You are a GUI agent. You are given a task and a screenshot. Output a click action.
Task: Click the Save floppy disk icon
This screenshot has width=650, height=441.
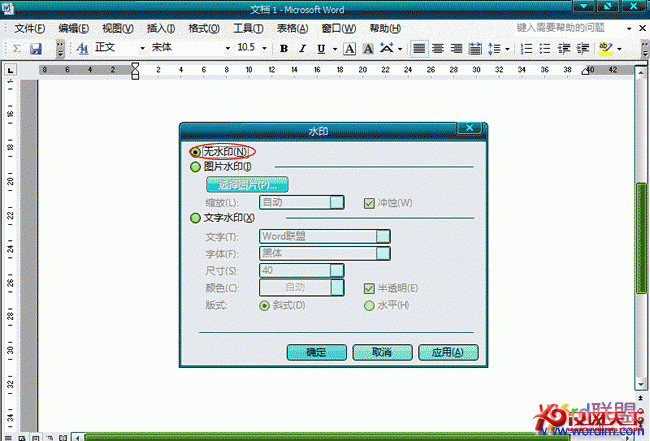[x=36, y=49]
